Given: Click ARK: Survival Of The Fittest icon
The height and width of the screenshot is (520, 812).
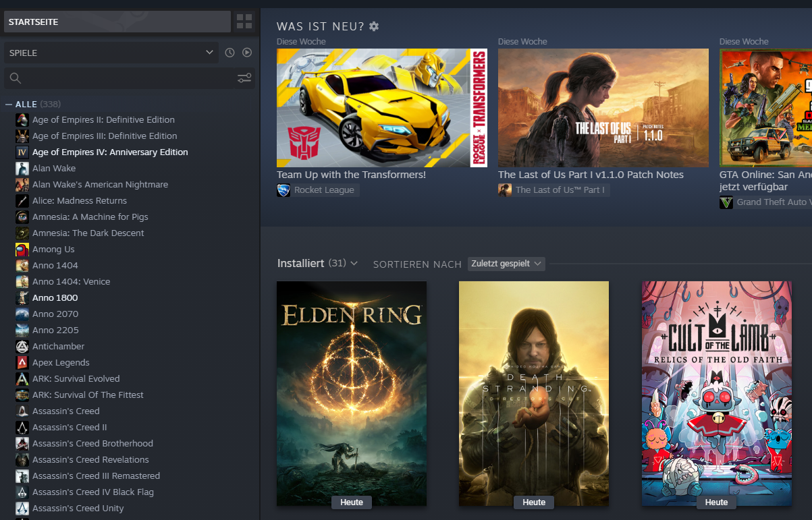Looking at the screenshot, I should pyautogui.click(x=22, y=395).
